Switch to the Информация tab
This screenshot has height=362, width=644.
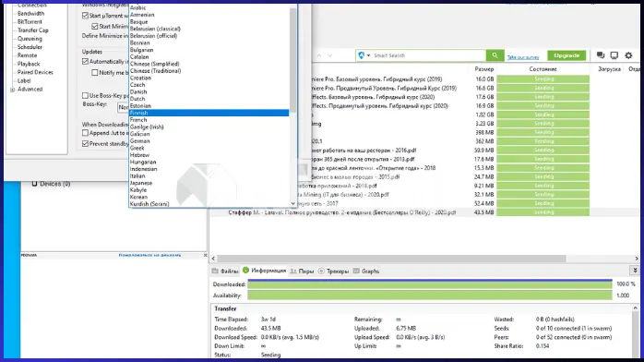[x=264, y=271]
